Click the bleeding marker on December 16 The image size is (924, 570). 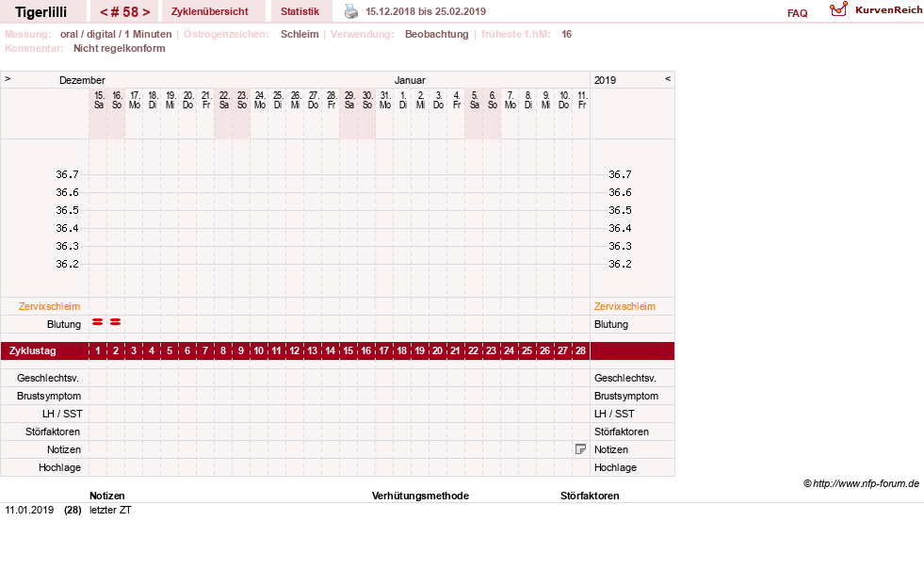click(116, 322)
